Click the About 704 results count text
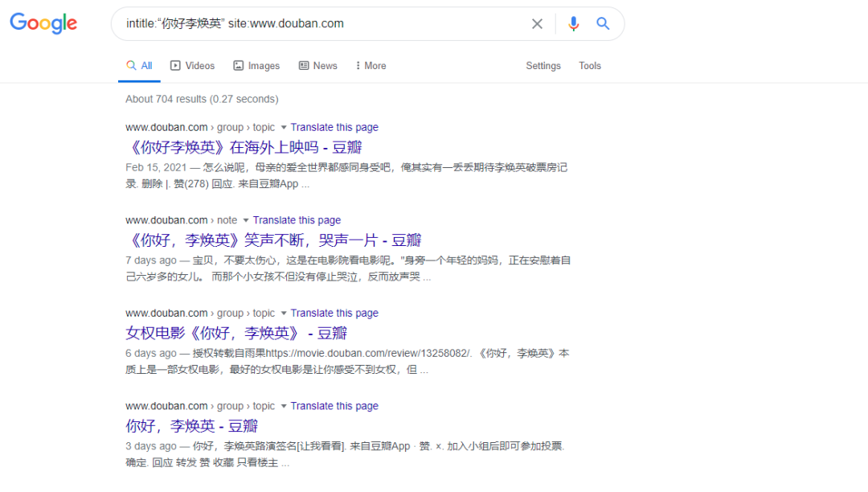The height and width of the screenshot is (492, 868). click(x=202, y=99)
